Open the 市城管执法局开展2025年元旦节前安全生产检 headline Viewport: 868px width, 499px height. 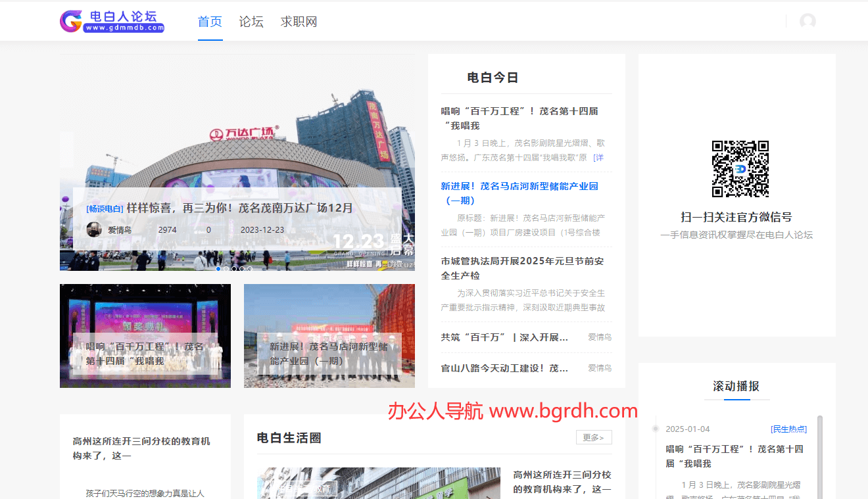522,268
